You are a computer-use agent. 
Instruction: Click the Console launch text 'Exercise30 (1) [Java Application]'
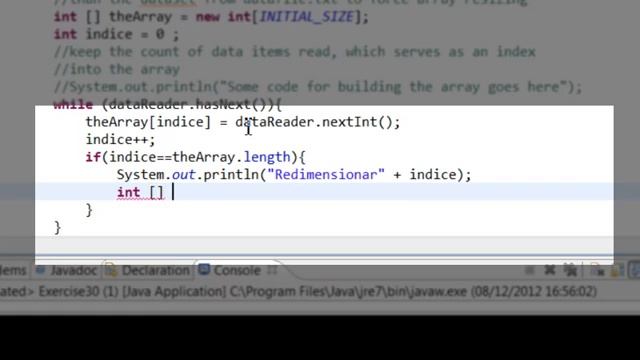(x=132, y=291)
